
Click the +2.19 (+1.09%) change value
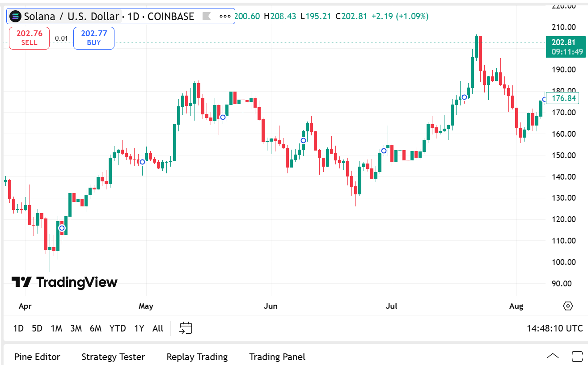(400, 17)
